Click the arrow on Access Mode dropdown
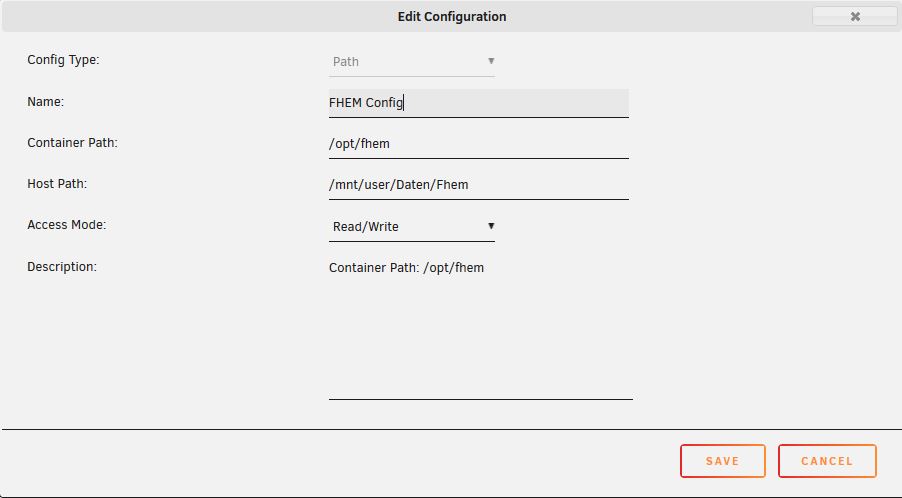Screen dimensions: 902x498 [x=491, y=226]
